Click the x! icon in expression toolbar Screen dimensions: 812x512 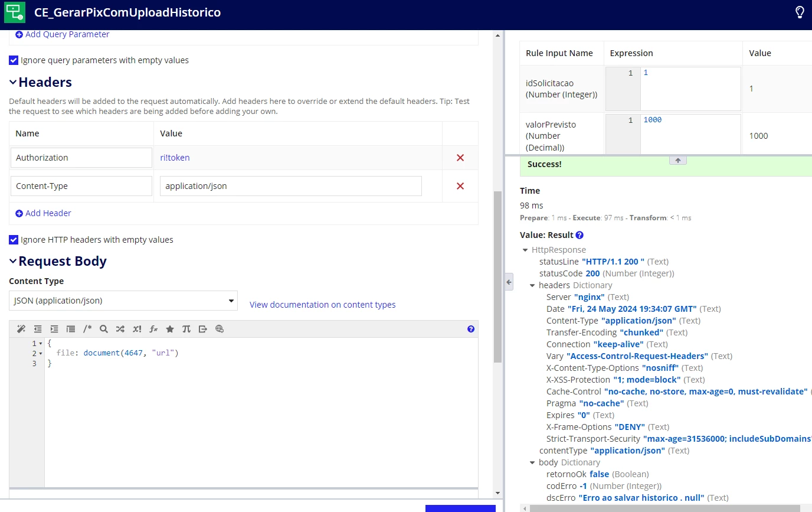click(137, 329)
